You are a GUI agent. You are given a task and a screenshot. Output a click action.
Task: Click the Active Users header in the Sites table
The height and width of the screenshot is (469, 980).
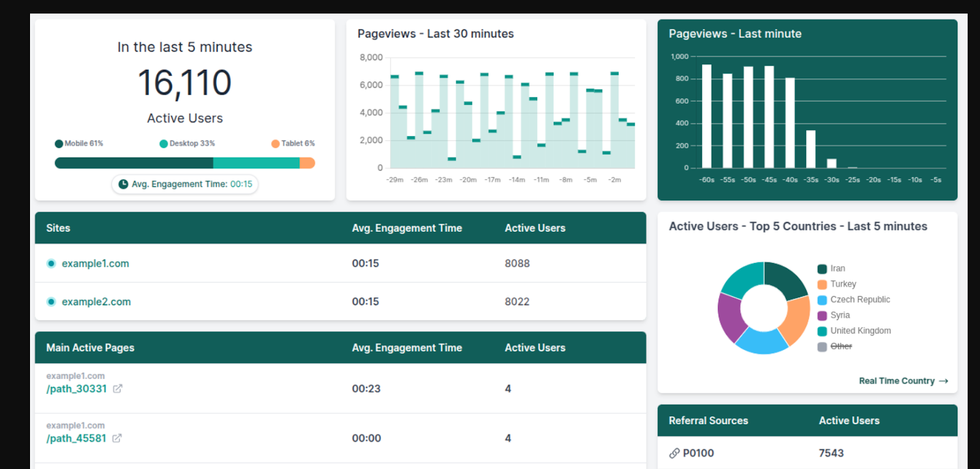535,228
